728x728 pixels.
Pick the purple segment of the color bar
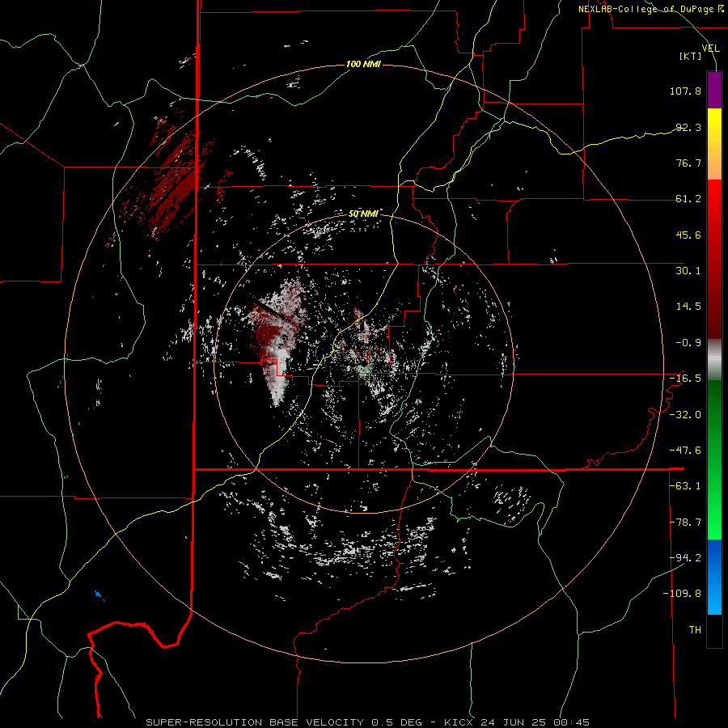[x=714, y=91]
